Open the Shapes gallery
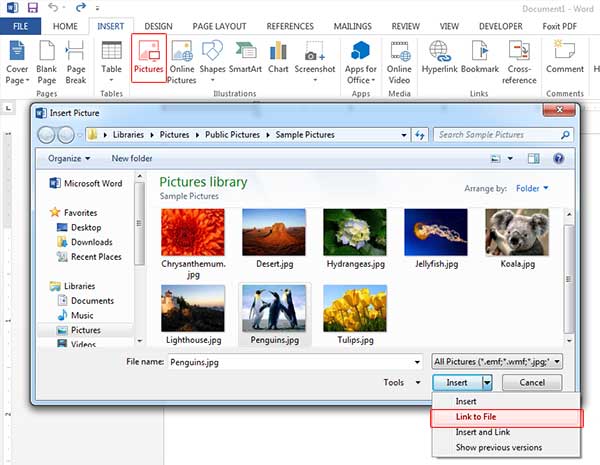Screen dimensions: 600x465 pyautogui.click(x=213, y=58)
